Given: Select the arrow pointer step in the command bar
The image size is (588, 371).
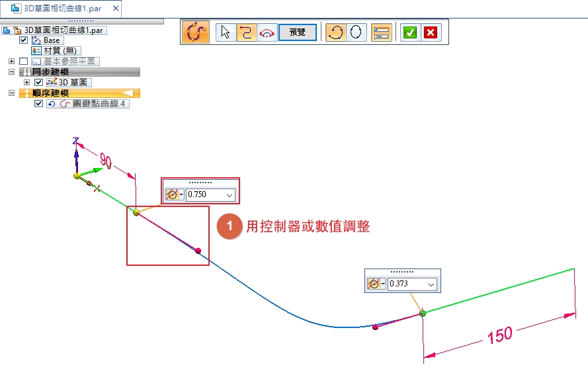Looking at the screenshot, I should [x=226, y=32].
